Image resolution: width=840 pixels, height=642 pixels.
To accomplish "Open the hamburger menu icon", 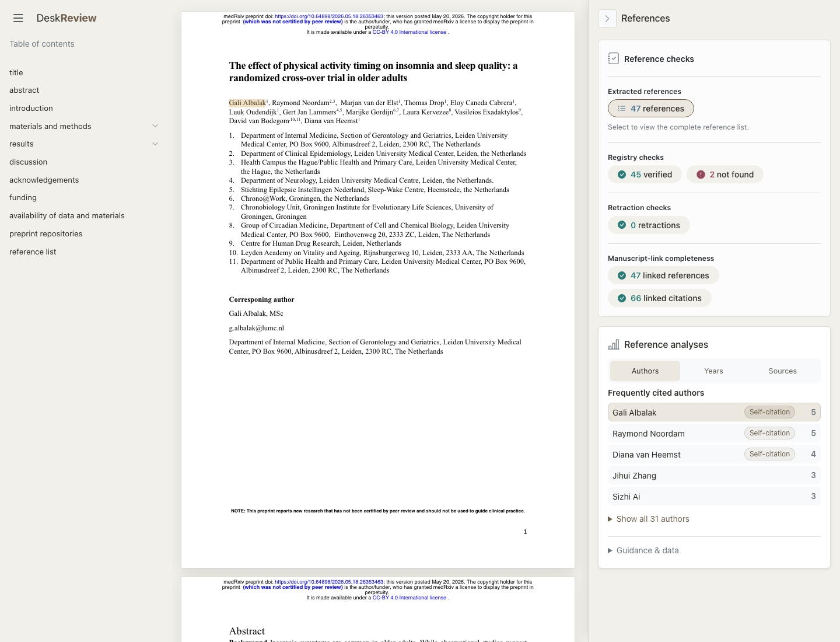I will tap(18, 18).
